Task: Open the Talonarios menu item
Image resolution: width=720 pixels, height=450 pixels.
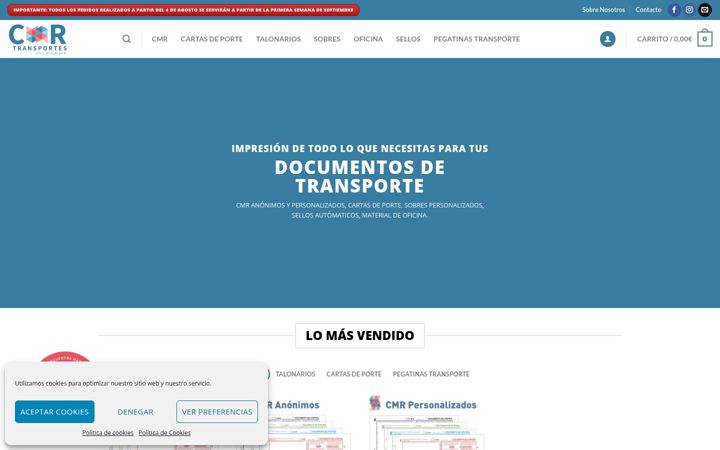Action: click(278, 39)
